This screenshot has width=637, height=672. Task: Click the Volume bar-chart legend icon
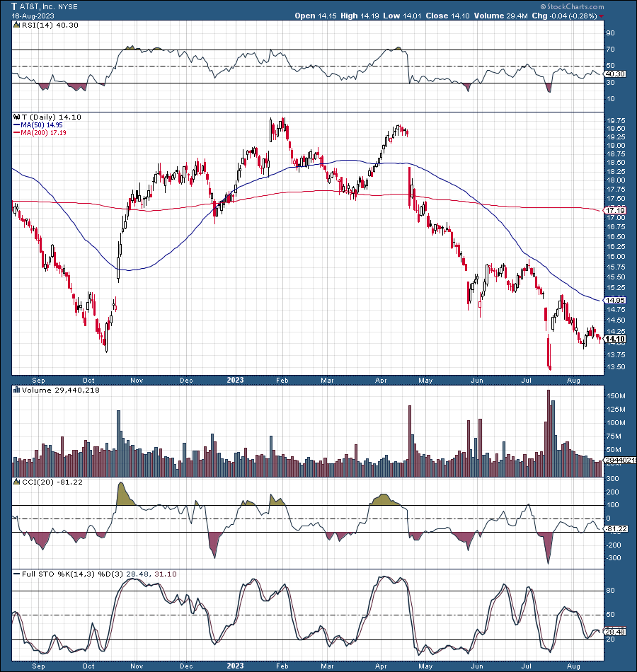point(17,390)
